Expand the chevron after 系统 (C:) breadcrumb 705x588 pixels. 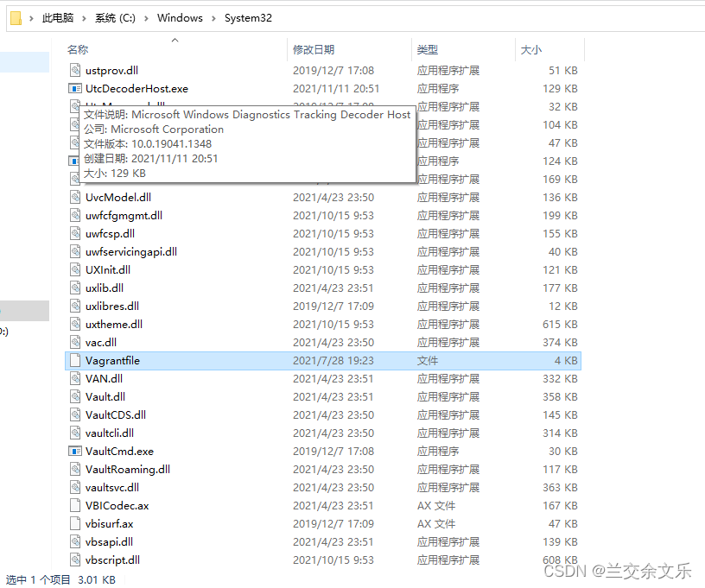click(146, 18)
